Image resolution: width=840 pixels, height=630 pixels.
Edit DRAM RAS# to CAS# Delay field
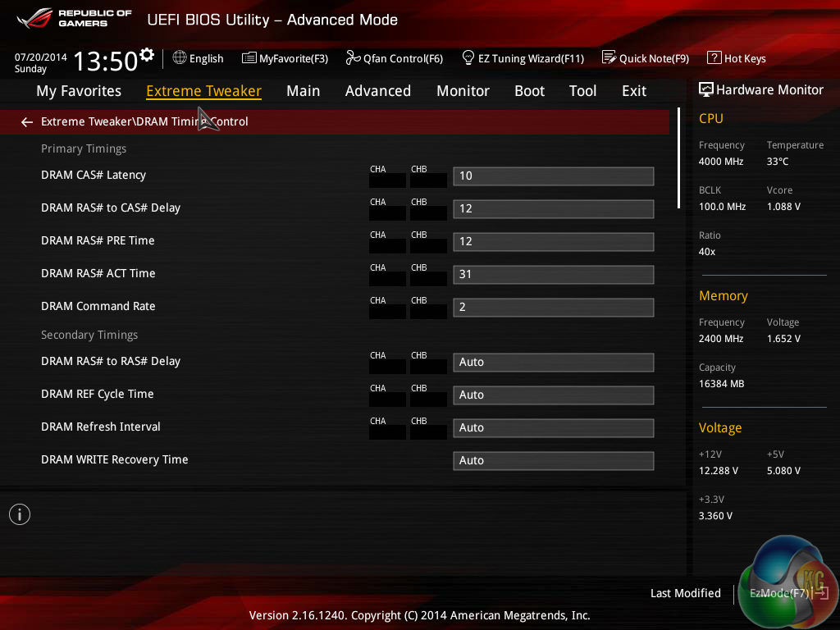point(554,209)
